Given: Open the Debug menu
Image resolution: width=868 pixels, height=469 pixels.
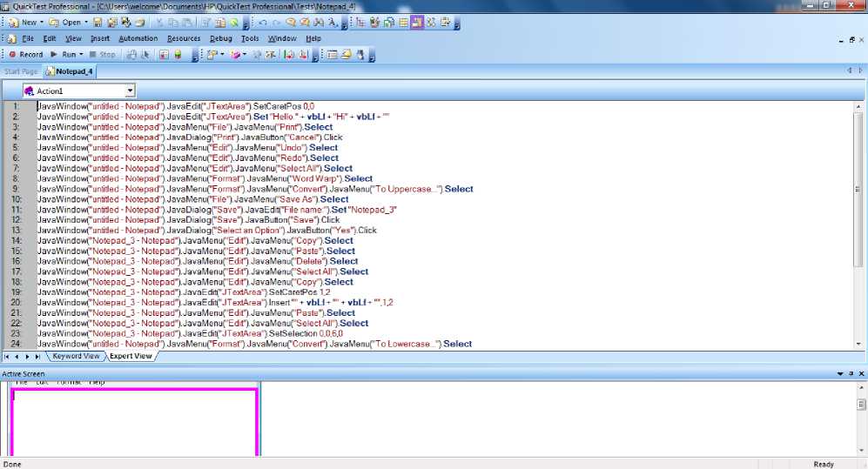Looking at the screenshot, I should pyautogui.click(x=220, y=38).
